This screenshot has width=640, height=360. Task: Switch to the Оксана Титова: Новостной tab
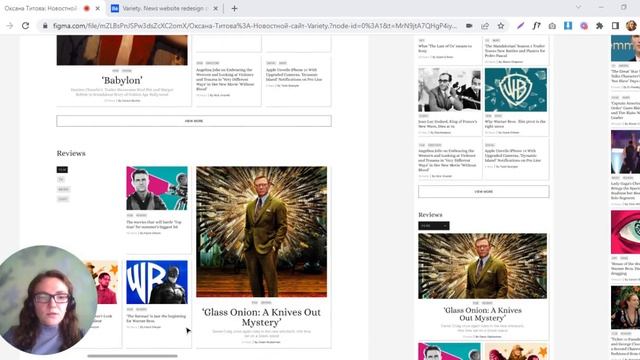[41, 8]
